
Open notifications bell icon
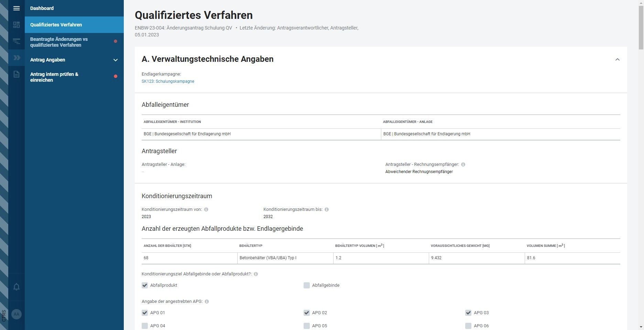tap(17, 287)
